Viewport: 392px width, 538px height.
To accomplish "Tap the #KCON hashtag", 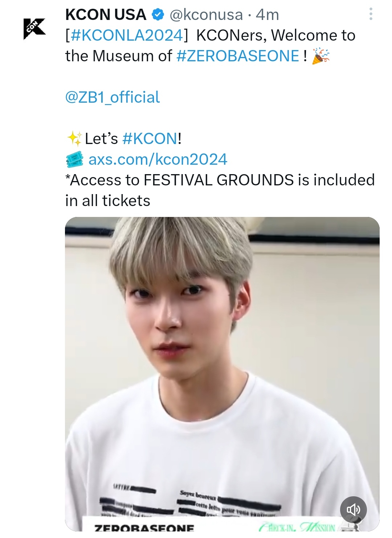I will pyautogui.click(x=150, y=139).
